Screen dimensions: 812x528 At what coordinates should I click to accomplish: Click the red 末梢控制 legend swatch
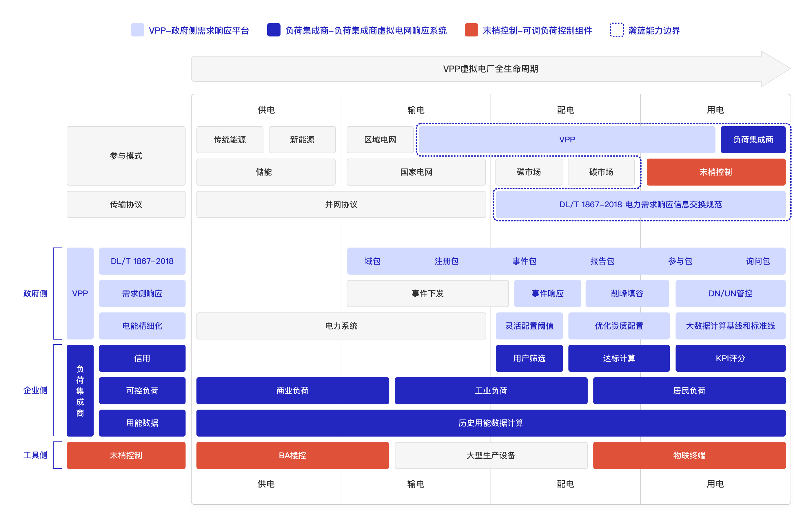(471, 30)
